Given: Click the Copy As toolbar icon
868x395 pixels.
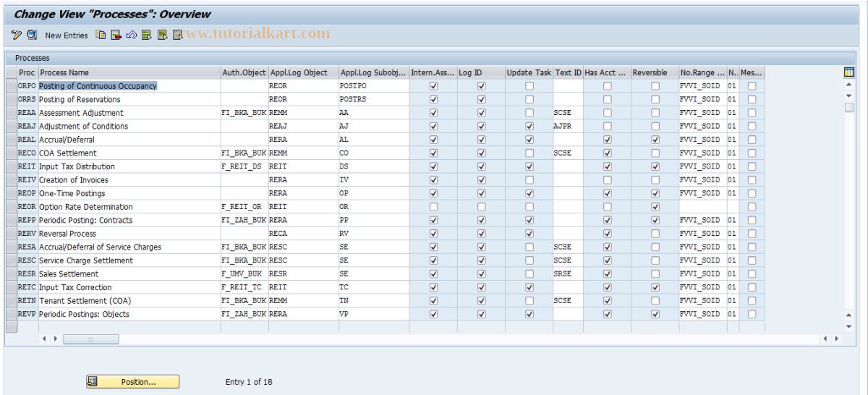Looking at the screenshot, I should pyautogui.click(x=101, y=35).
